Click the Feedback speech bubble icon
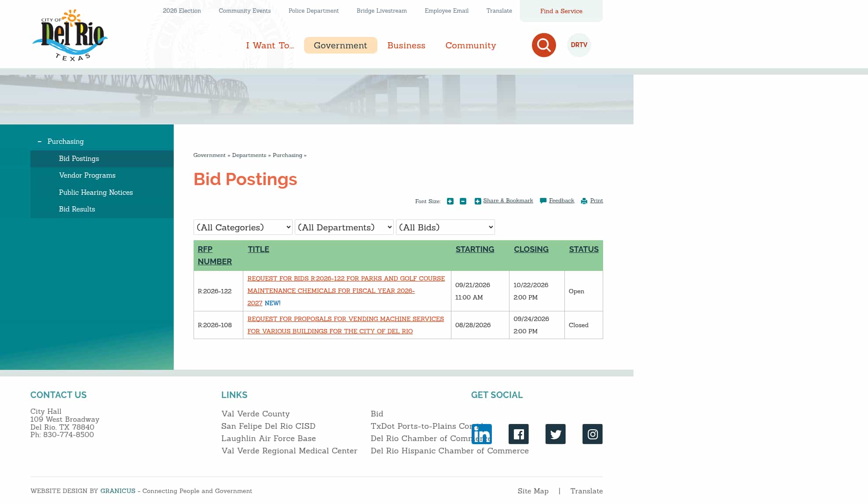This screenshot has width=868, height=504. (x=543, y=201)
